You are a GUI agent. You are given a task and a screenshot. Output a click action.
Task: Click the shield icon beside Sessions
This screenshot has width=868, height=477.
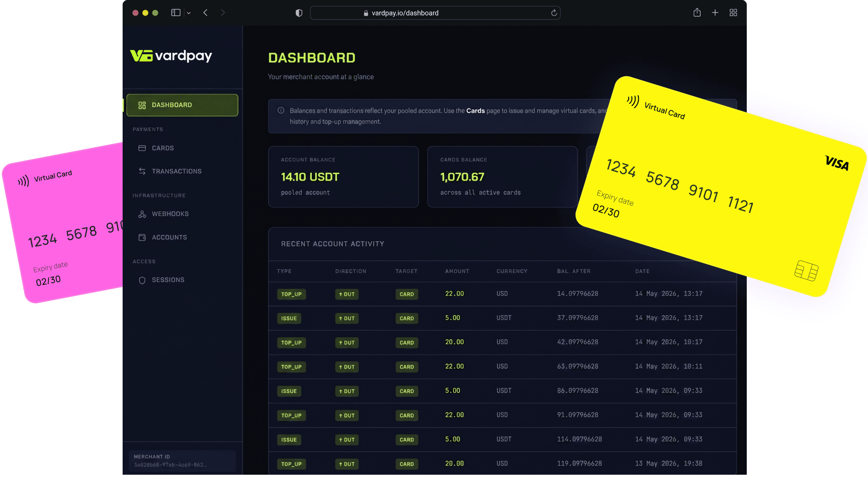tap(142, 280)
